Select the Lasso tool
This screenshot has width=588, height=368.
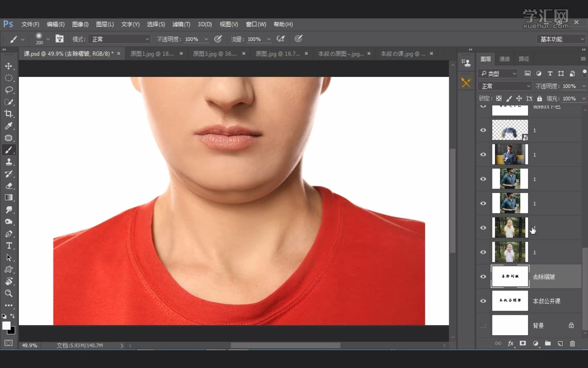pyautogui.click(x=9, y=90)
